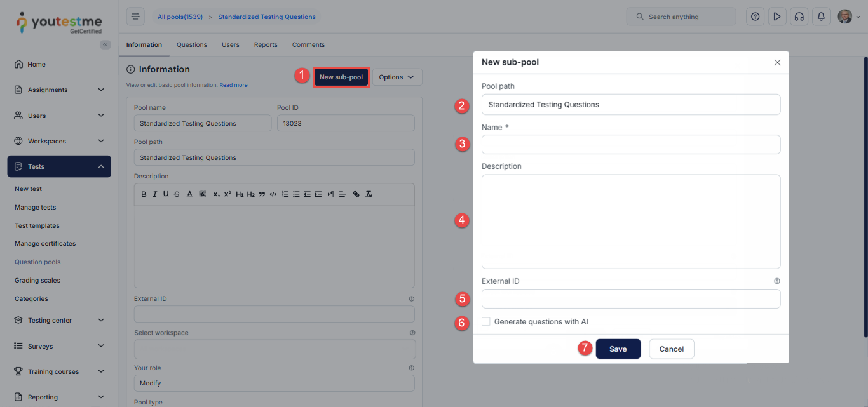Click the Save button
The height and width of the screenshot is (407, 868).
coord(618,349)
